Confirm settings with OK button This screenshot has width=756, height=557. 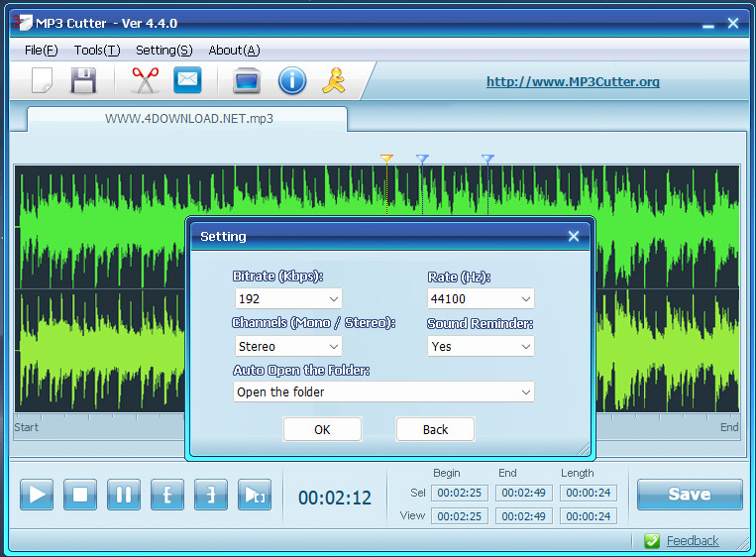pos(322,429)
